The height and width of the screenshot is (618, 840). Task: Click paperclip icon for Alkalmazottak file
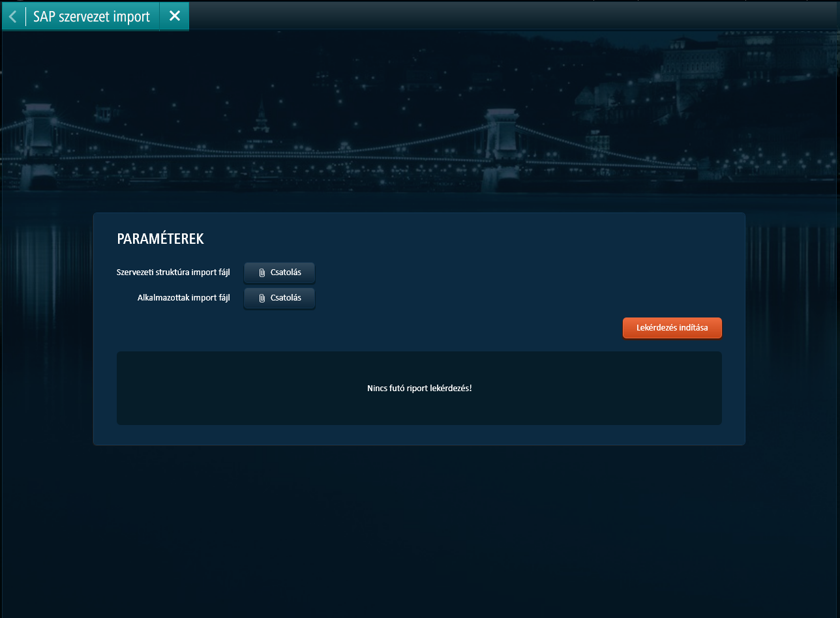click(x=262, y=298)
